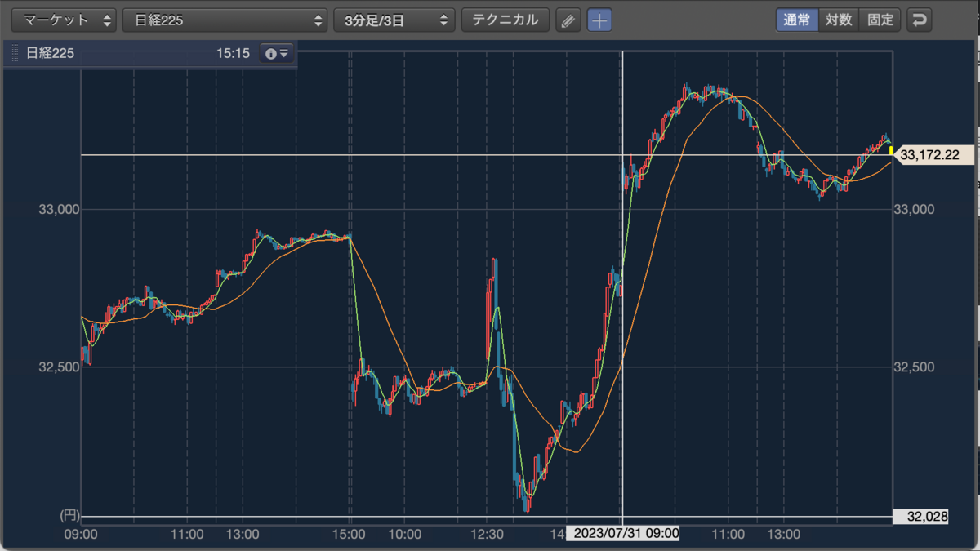
Task: Click the yellow last-price marker on the axis
Action: point(891,150)
